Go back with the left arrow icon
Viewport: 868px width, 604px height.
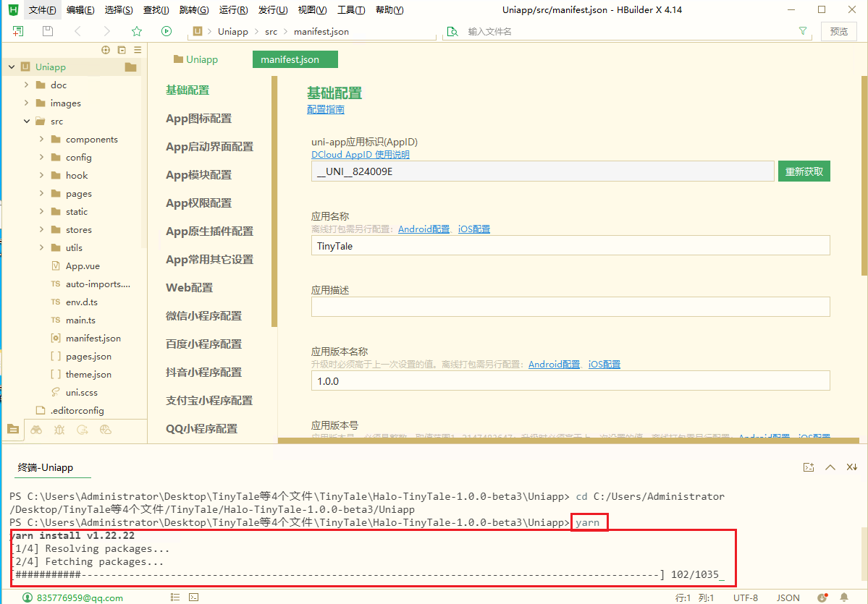[x=77, y=31]
